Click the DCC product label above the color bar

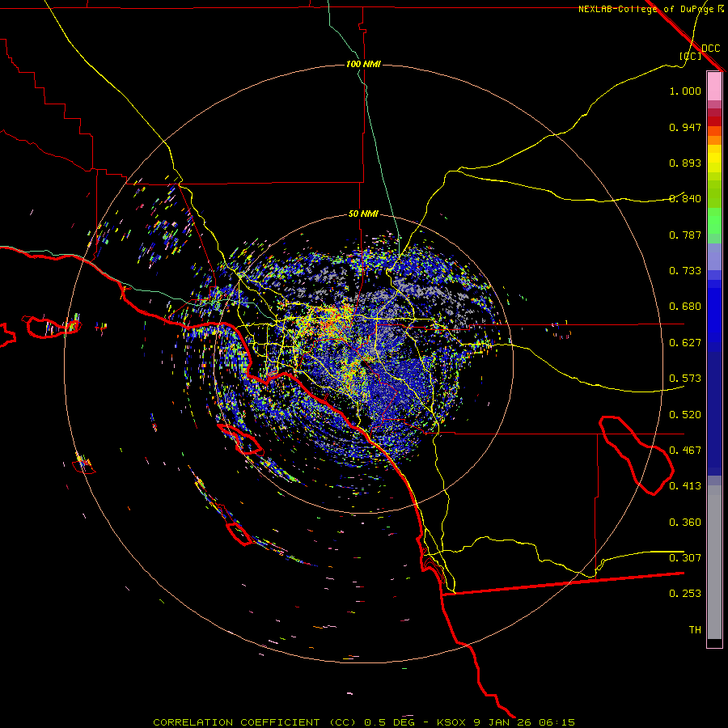tap(711, 49)
